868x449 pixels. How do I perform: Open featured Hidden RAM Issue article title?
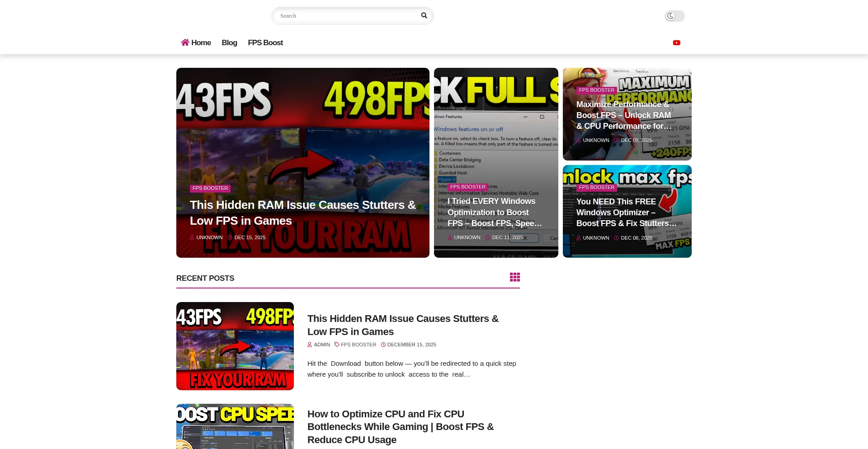[x=302, y=213]
